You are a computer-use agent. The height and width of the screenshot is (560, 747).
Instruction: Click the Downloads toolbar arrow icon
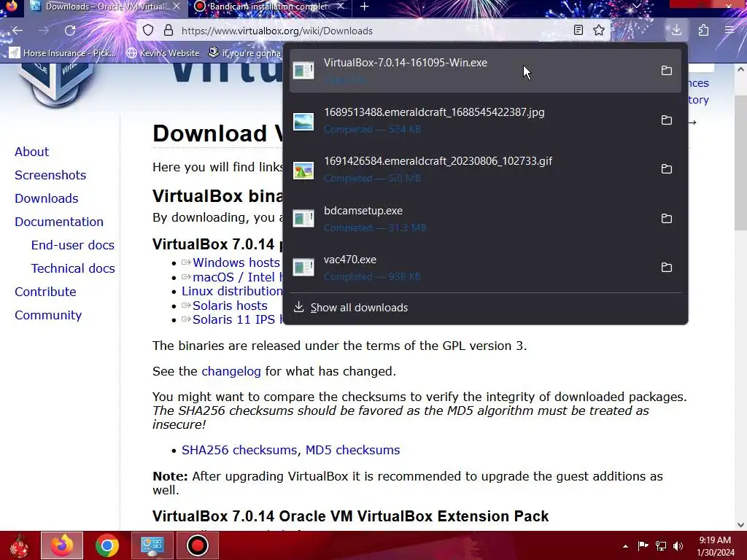click(676, 31)
